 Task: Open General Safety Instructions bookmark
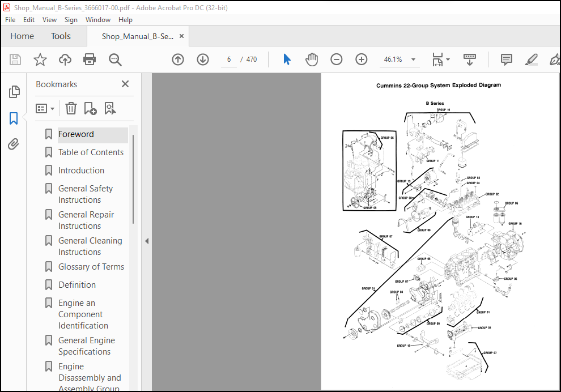tap(86, 194)
